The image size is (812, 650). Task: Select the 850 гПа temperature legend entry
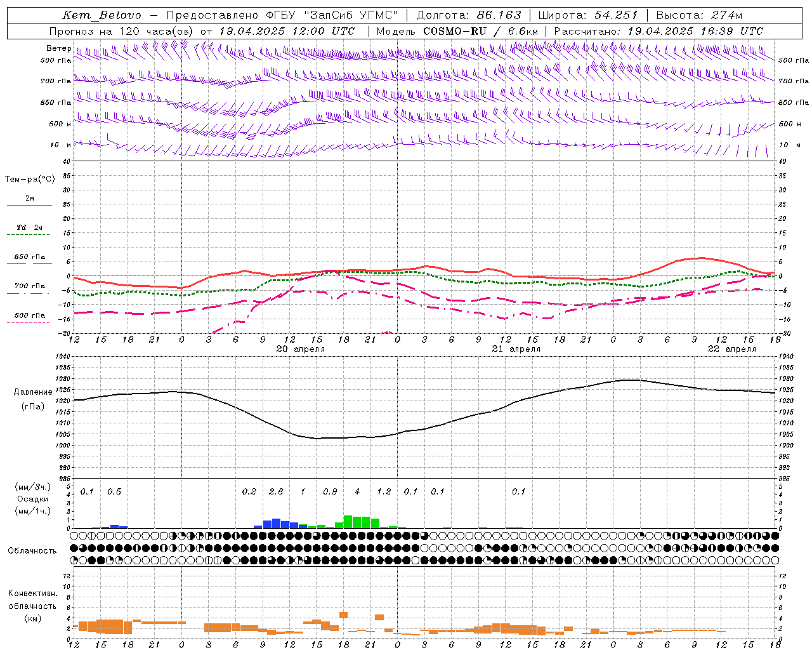point(30,257)
